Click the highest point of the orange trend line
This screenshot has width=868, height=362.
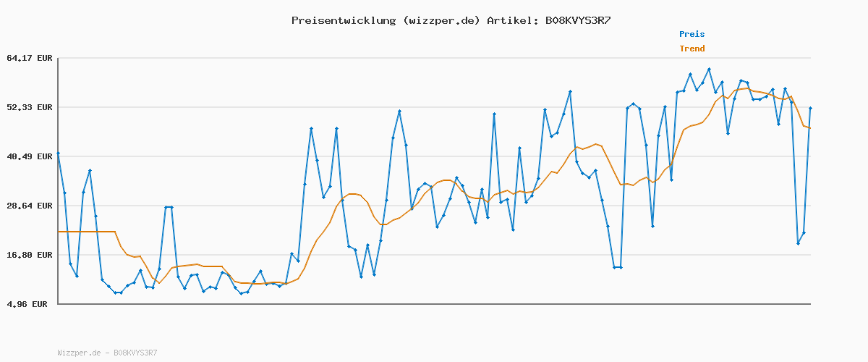tap(747, 88)
